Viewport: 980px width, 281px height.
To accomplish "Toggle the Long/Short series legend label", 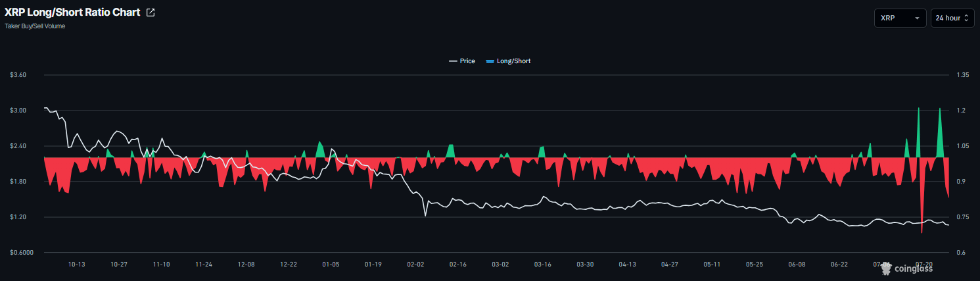I will tap(513, 61).
